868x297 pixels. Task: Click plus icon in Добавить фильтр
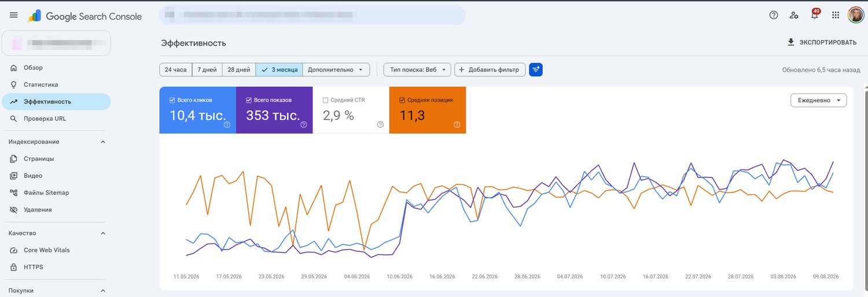[461, 69]
